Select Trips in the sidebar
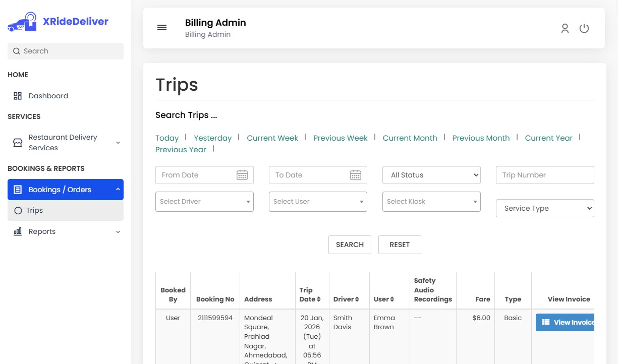Image resolution: width=618 pixels, height=364 pixels. coord(34,210)
